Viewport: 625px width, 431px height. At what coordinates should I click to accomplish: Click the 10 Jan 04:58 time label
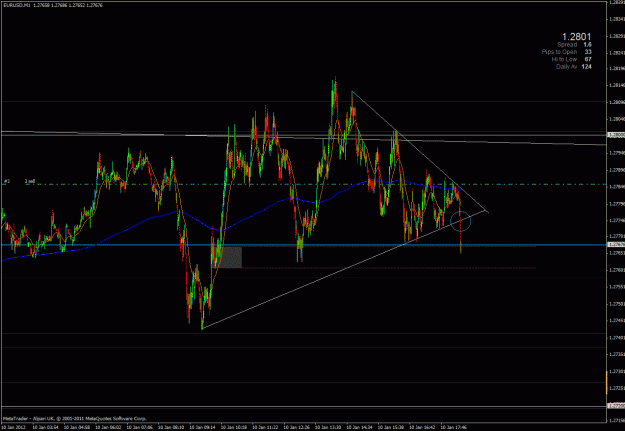click(x=76, y=427)
